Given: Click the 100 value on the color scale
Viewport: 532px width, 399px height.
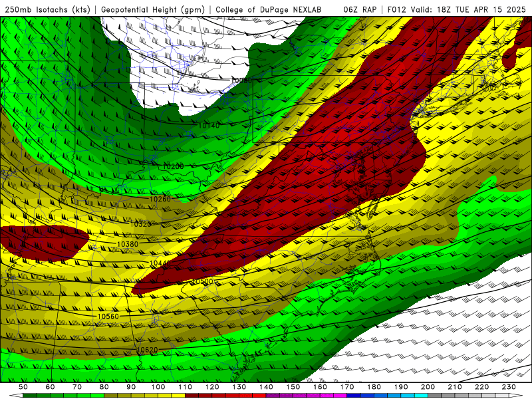Looking at the screenshot, I should (158, 387).
